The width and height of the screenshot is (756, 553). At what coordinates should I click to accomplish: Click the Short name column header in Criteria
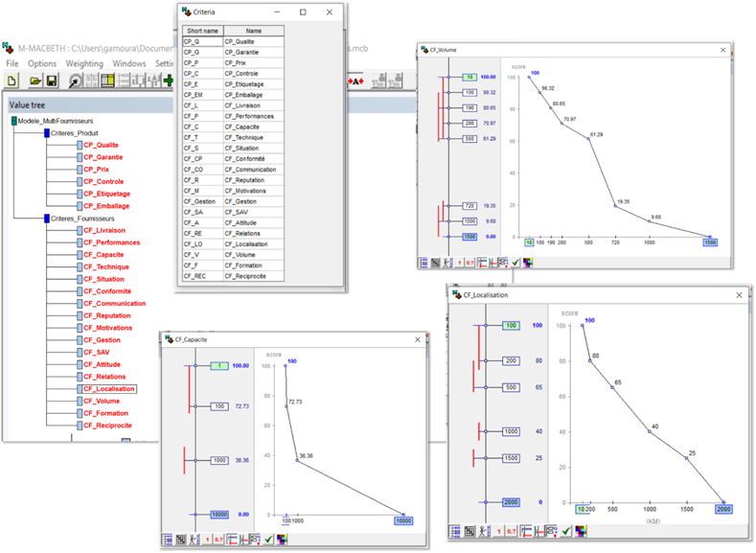tap(203, 31)
